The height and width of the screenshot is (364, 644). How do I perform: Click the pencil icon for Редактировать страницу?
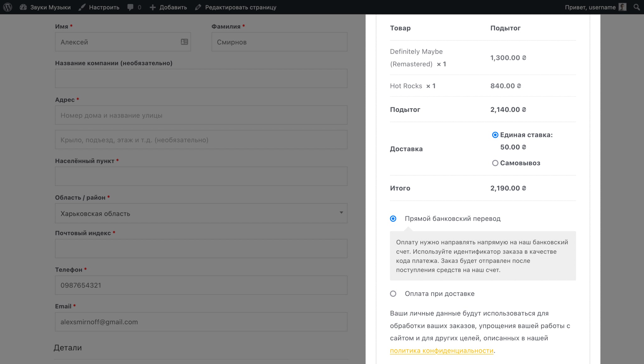click(x=198, y=7)
